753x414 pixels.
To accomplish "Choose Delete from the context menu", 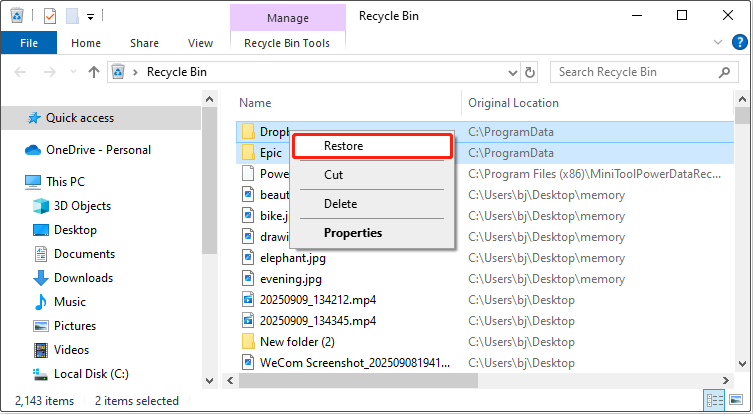I will click(340, 204).
